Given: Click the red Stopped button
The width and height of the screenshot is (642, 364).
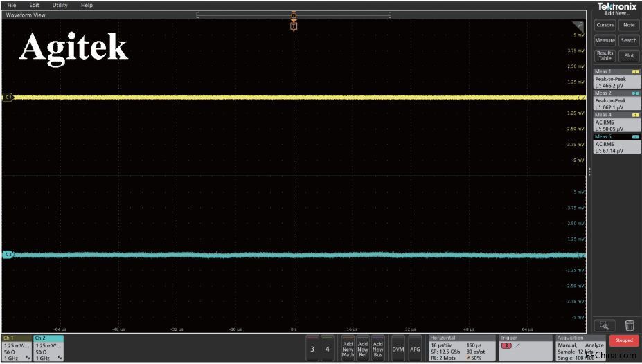Looking at the screenshot, I should tap(624, 340).
